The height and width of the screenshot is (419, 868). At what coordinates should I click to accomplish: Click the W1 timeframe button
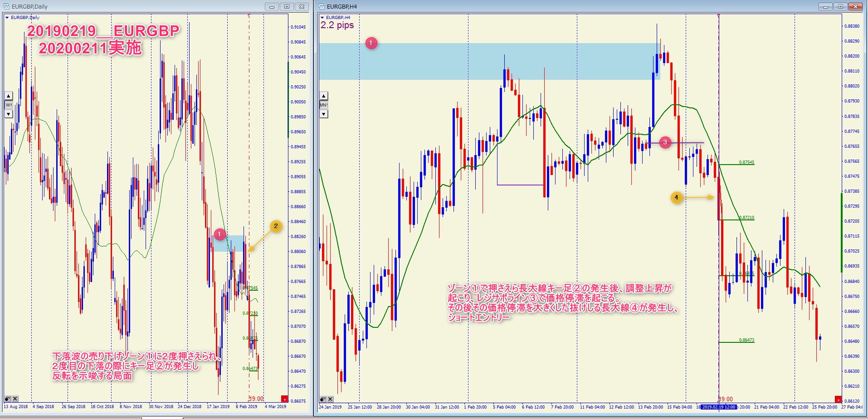[x=9, y=105]
